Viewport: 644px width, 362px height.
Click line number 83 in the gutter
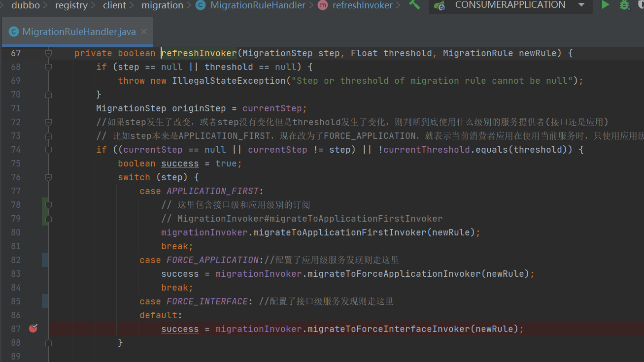[x=16, y=273]
